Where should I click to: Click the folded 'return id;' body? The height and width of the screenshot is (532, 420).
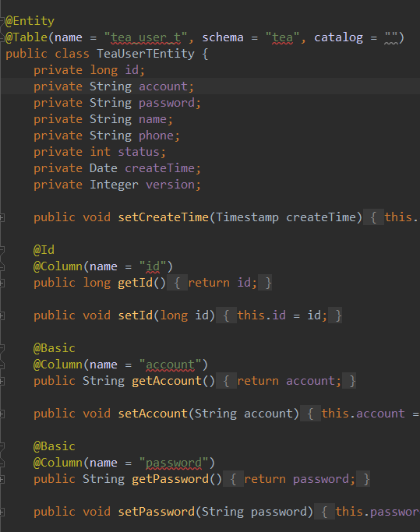[222, 283]
